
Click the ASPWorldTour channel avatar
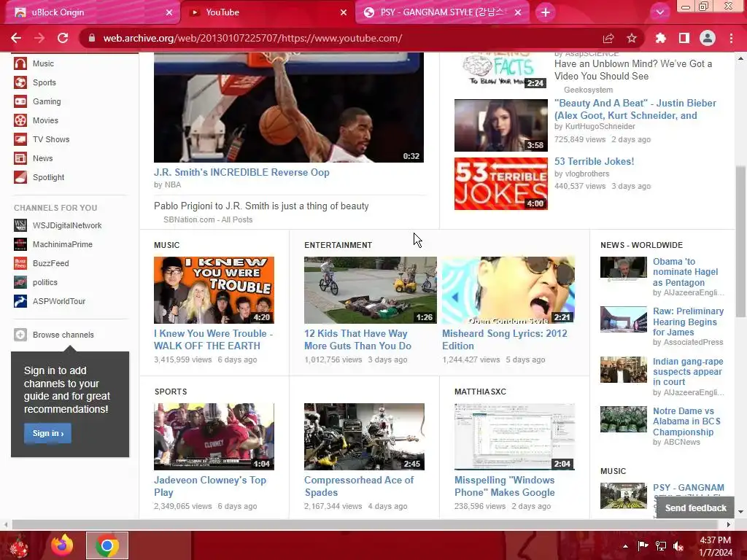click(x=20, y=301)
